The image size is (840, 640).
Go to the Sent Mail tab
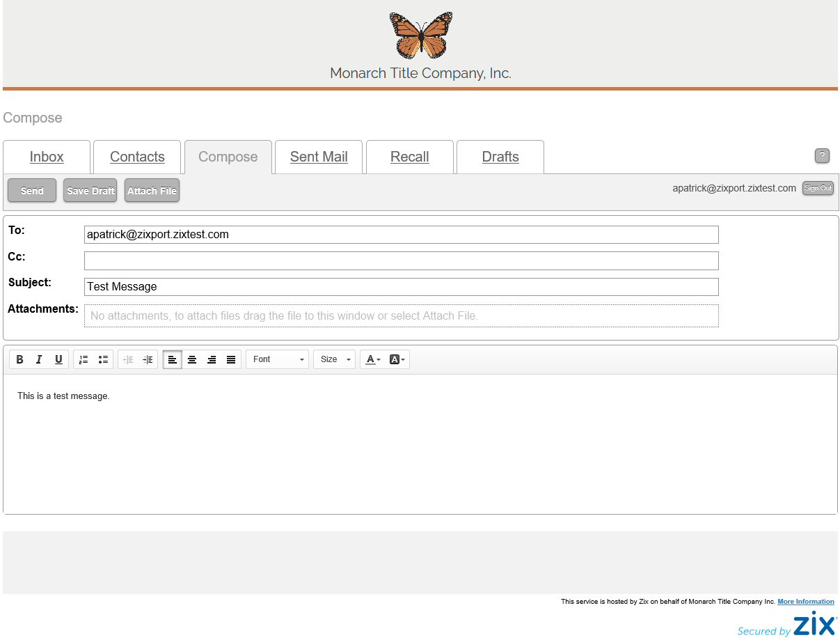[319, 157]
